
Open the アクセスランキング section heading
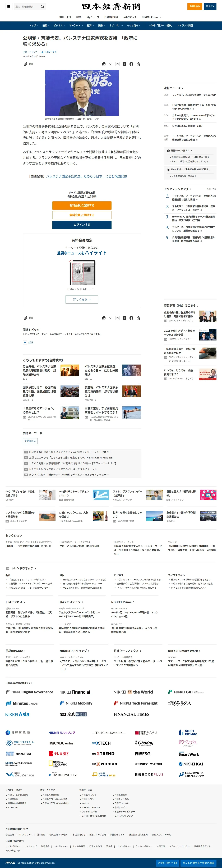click(x=178, y=189)
